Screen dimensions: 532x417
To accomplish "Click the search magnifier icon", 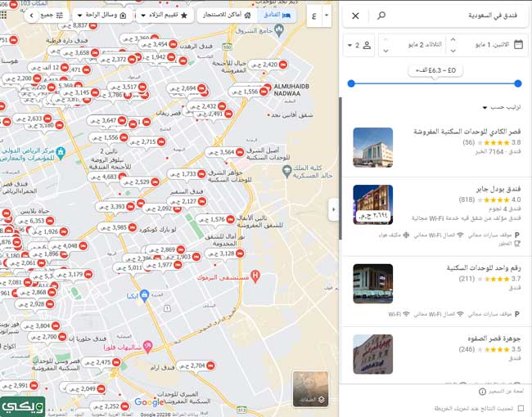I will click(x=381, y=16).
